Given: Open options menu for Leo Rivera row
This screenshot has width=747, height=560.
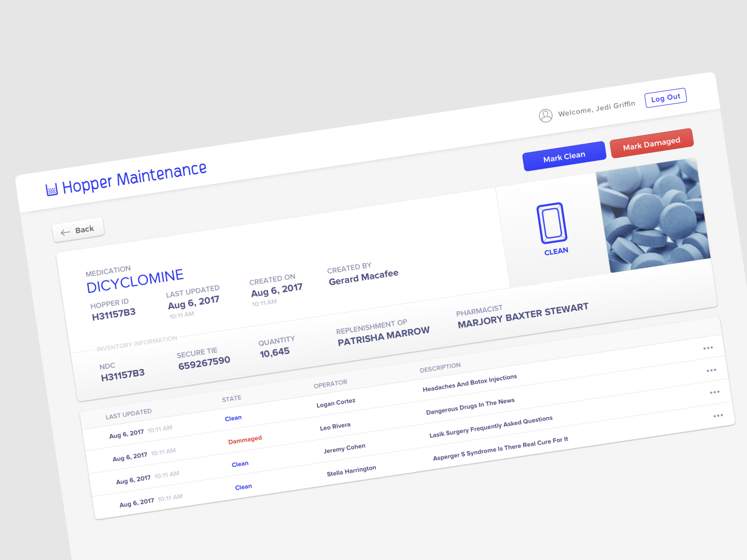Looking at the screenshot, I should [711, 370].
